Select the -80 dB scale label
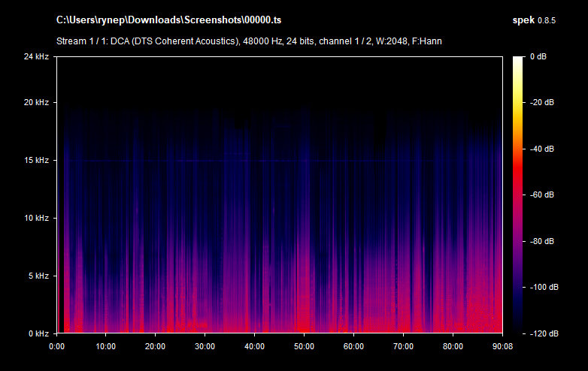This screenshot has height=371, width=588. coord(541,241)
